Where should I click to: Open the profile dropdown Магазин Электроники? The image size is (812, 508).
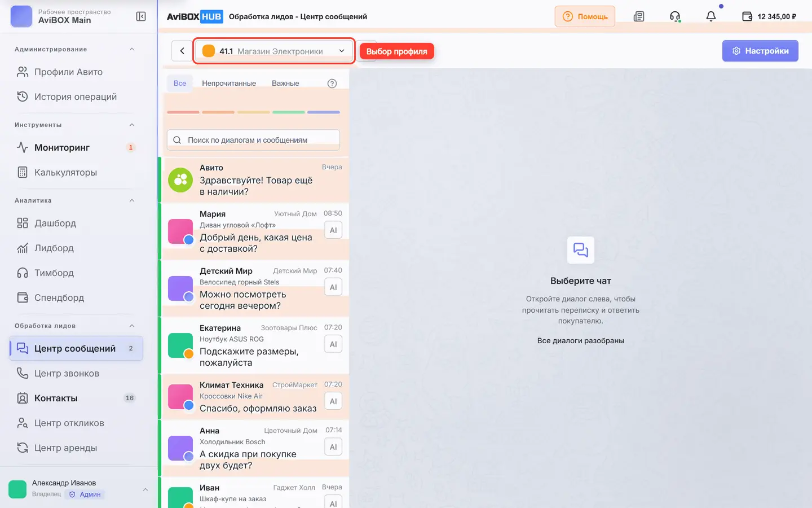(274, 51)
